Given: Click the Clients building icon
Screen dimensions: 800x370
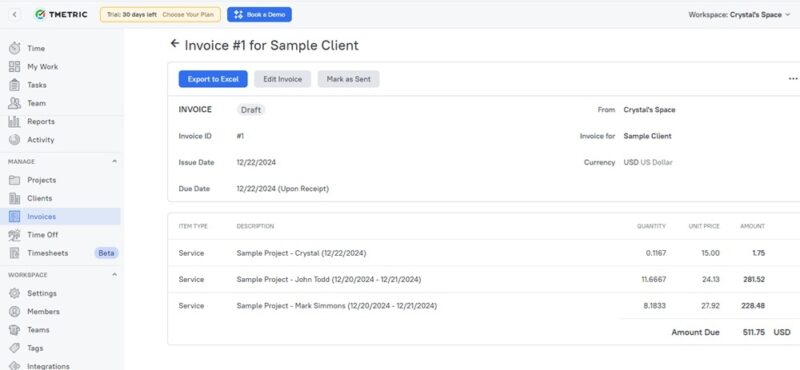Looking at the screenshot, I should tap(14, 199).
